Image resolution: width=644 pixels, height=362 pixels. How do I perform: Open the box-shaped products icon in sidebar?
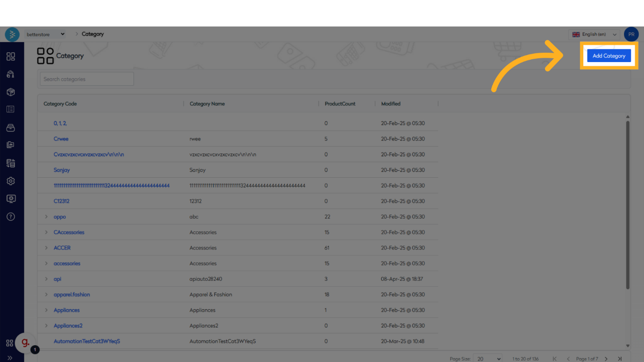11,92
